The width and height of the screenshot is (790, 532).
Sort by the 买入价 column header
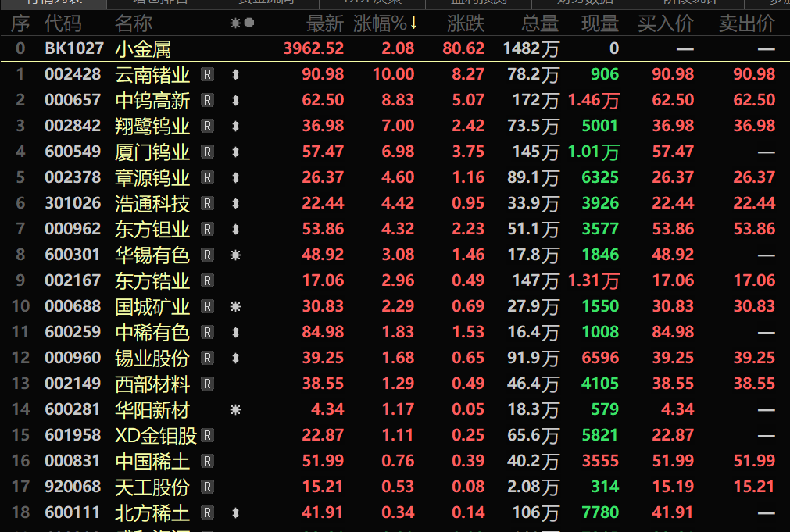click(x=666, y=23)
